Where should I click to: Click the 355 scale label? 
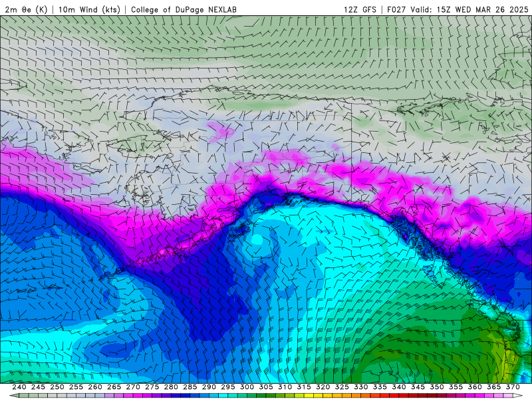click(456, 387)
